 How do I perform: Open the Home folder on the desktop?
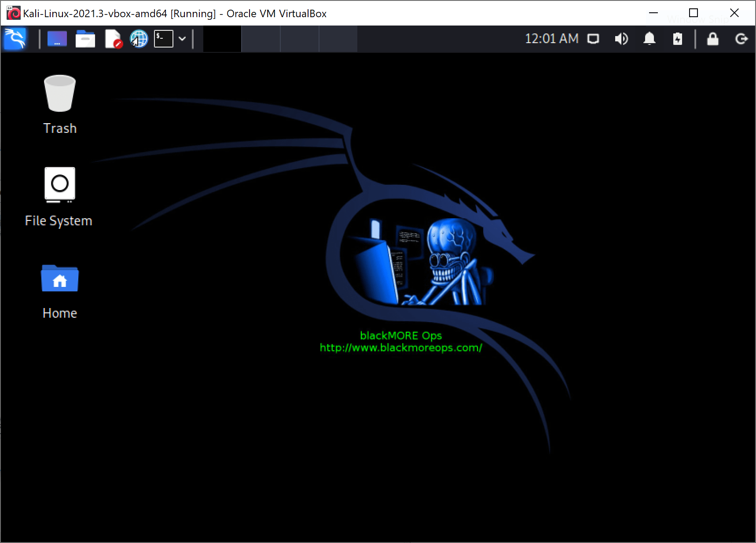pyautogui.click(x=59, y=279)
